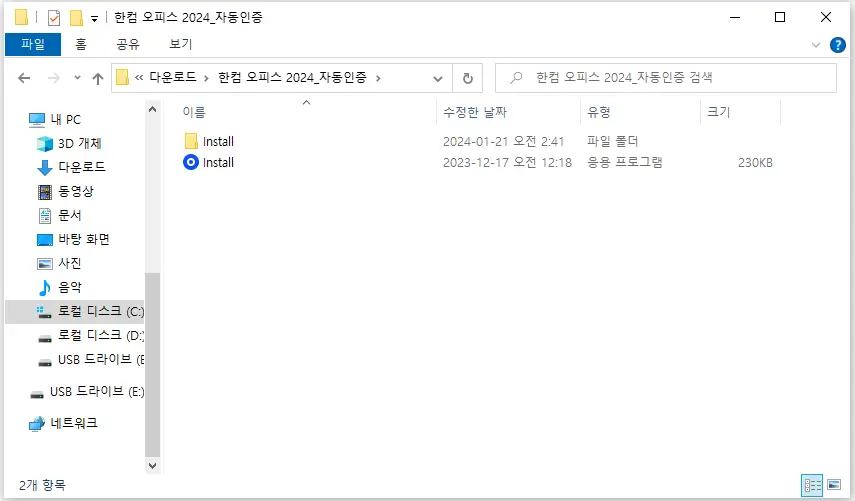Screen dimensions: 855x501
Task: Expand the address bar history dropdown
Action: (438, 79)
